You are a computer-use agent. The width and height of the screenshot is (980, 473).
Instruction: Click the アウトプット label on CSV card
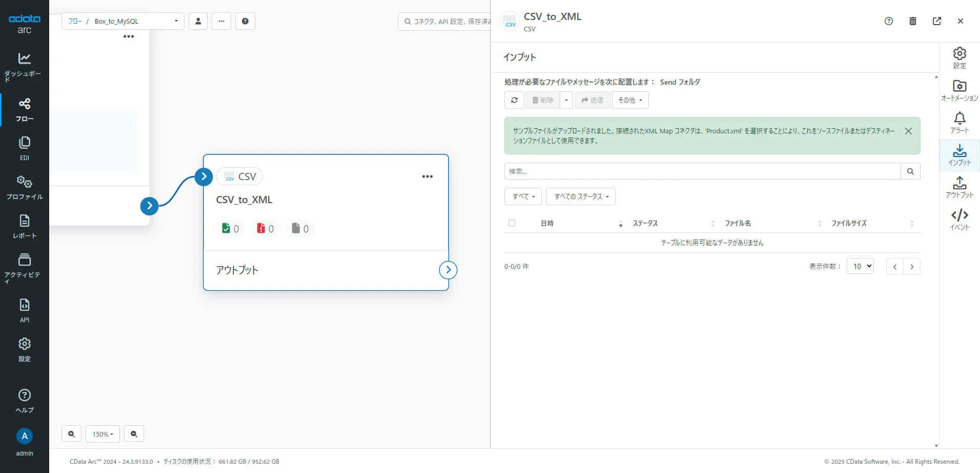237,270
